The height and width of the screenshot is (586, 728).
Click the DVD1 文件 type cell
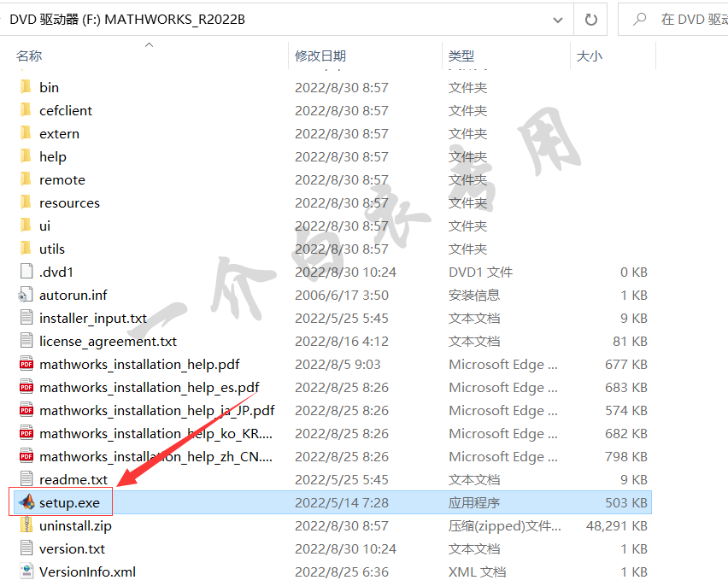(x=480, y=272)
